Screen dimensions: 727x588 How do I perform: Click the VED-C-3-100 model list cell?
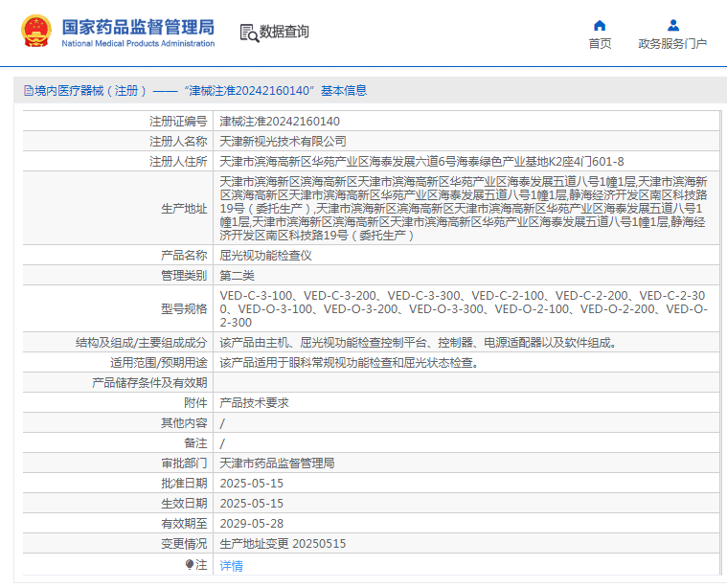(x=464, y=308)
